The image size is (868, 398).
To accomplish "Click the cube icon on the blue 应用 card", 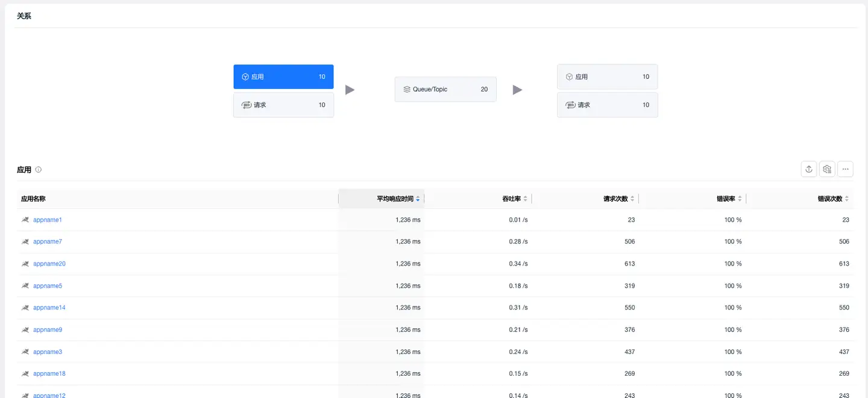I will [245, 76].
